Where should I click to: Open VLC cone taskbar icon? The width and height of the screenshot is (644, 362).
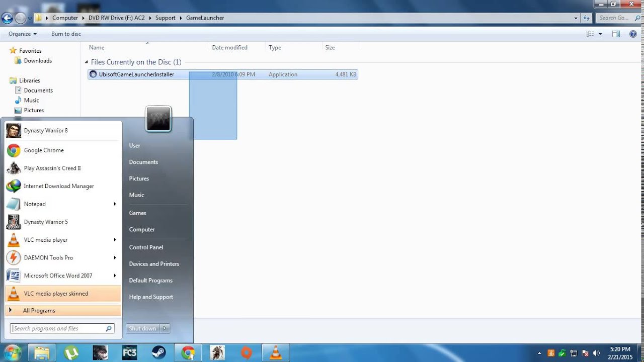(276, 353)
